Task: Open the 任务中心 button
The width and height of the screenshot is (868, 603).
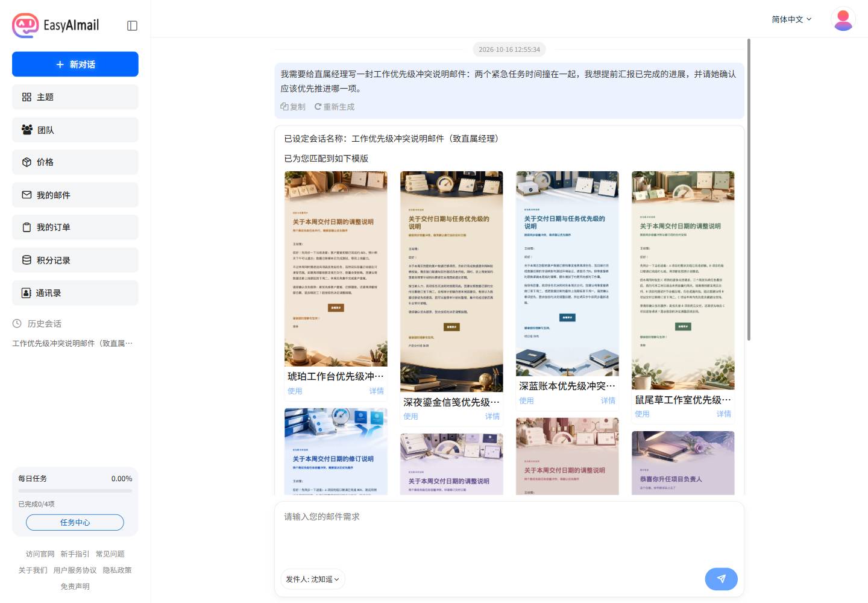Action: [75, 522]
